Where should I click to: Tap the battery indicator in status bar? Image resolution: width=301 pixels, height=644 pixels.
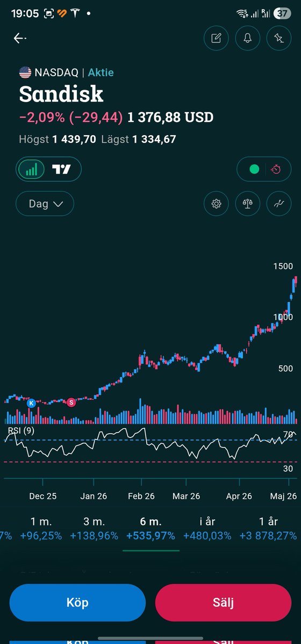(x=282, y=13)
